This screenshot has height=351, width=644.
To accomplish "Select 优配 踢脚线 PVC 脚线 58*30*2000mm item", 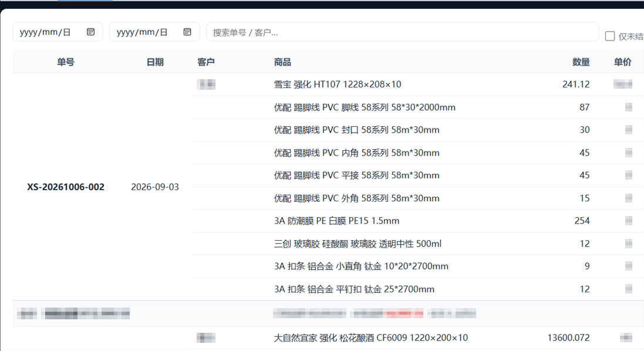I will point(365,107).
